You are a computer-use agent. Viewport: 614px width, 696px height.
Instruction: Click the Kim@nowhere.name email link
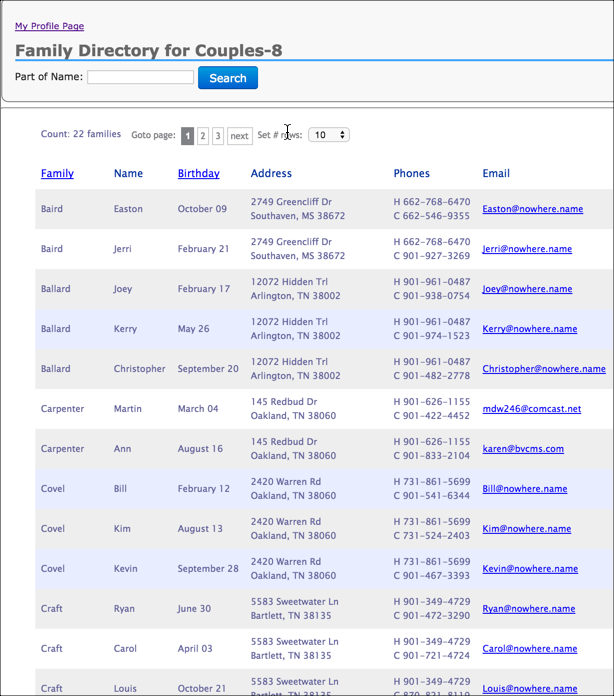(527, 528)
